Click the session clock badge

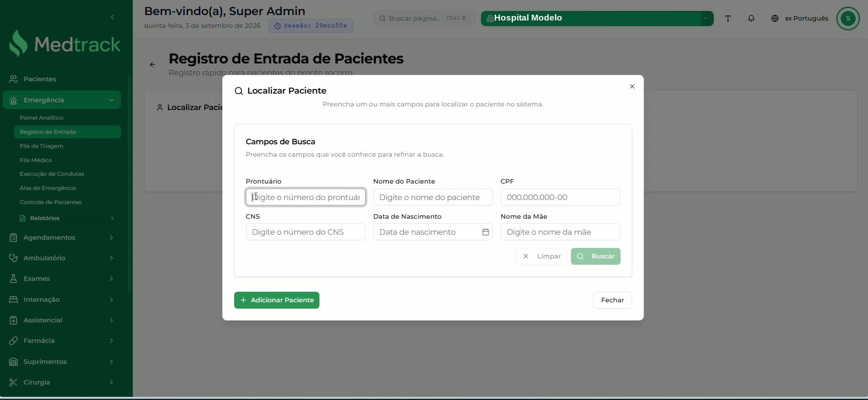(x=311, y=26)
